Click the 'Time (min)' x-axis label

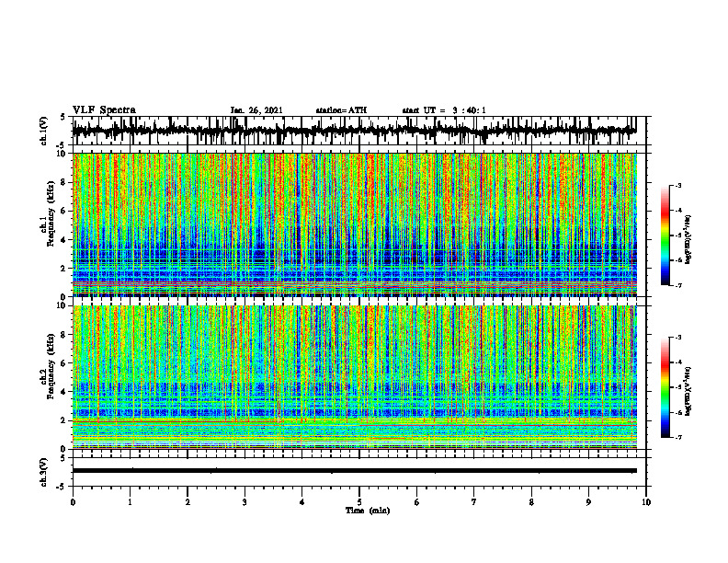pos(368,511)
